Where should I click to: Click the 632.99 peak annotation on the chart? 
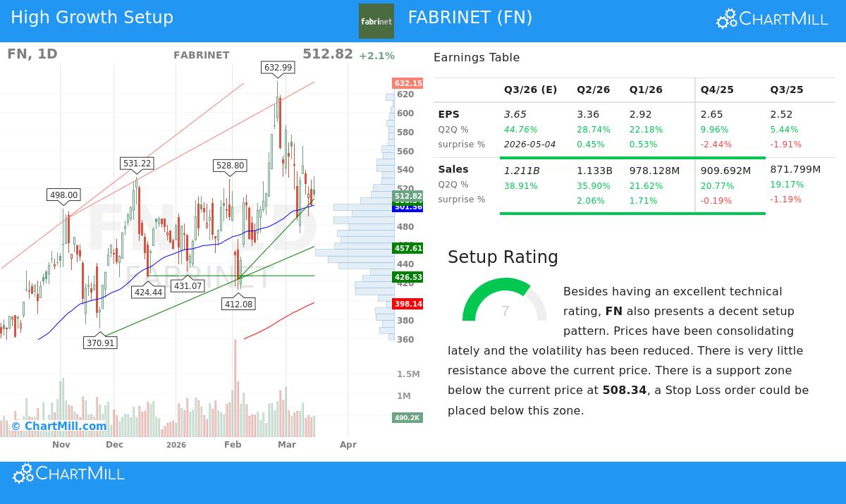click(278, 68)
